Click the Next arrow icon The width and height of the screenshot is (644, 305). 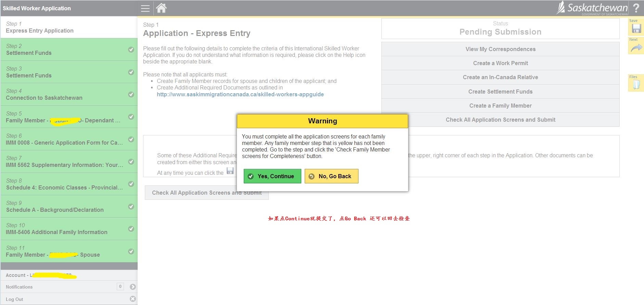(636, 48)
